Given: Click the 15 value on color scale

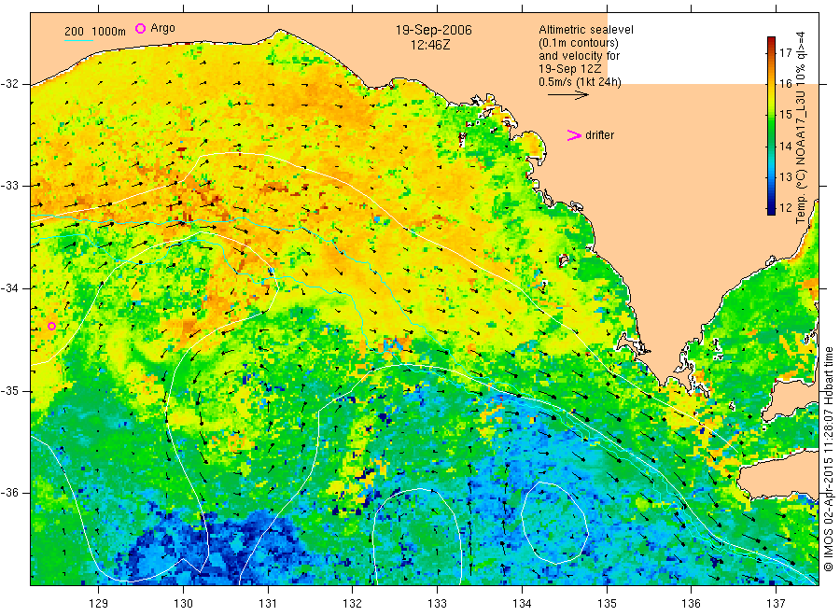Looking at the screenshot, I should coord(785,115).
